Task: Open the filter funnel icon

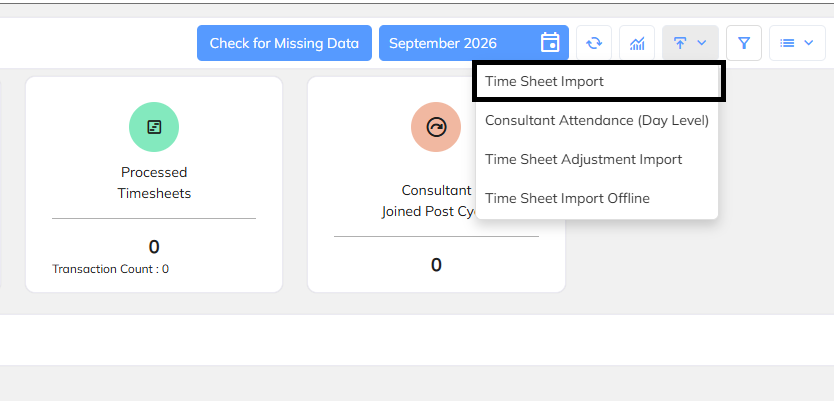Action: 744,43
